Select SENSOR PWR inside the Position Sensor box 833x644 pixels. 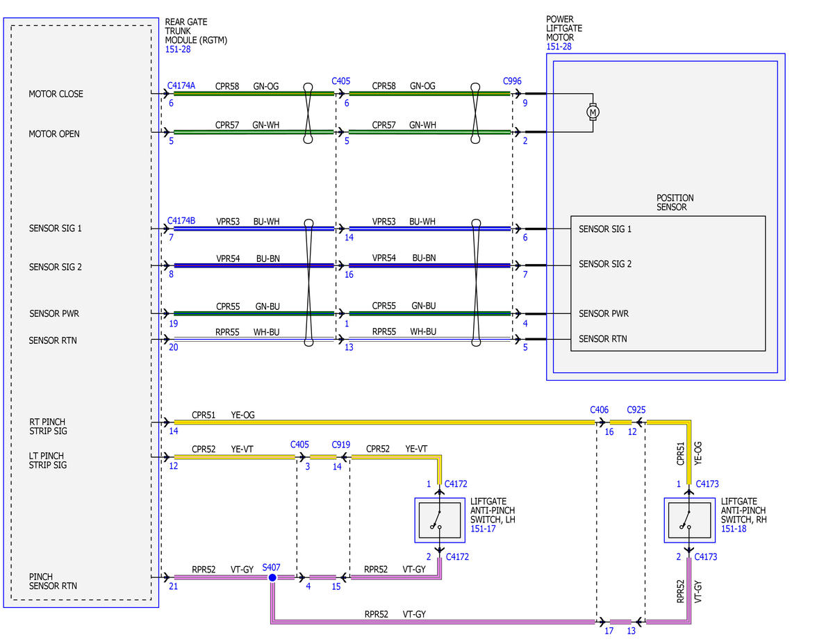(604, 313)
